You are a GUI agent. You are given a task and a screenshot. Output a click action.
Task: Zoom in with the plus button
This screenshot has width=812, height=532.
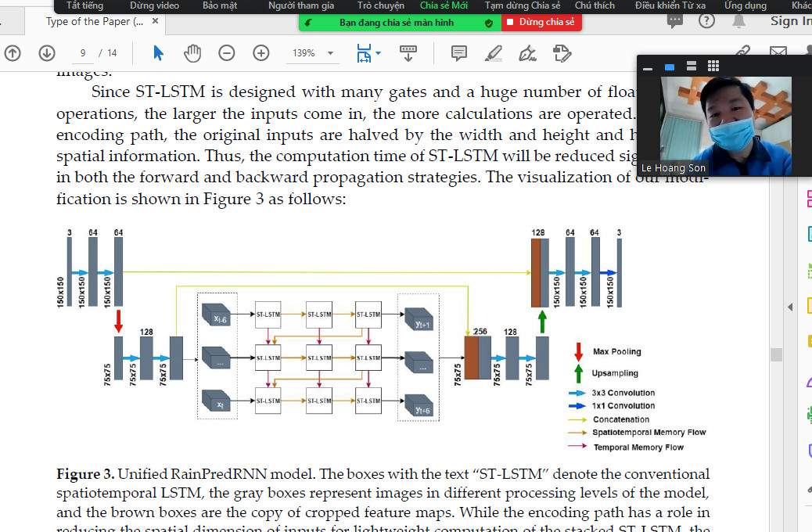261,53
